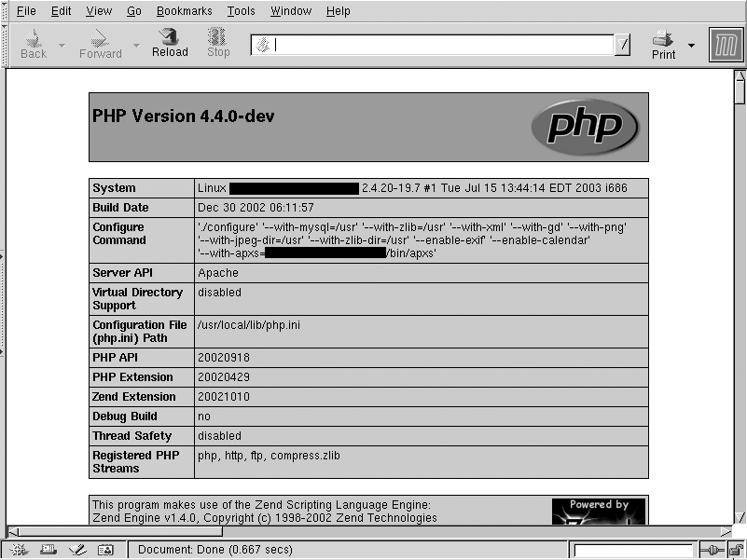Image resolution: width=747 pixels, height=560 pixels.
Task: Click the Stop loading icon
Action: [x=217, y=42]
